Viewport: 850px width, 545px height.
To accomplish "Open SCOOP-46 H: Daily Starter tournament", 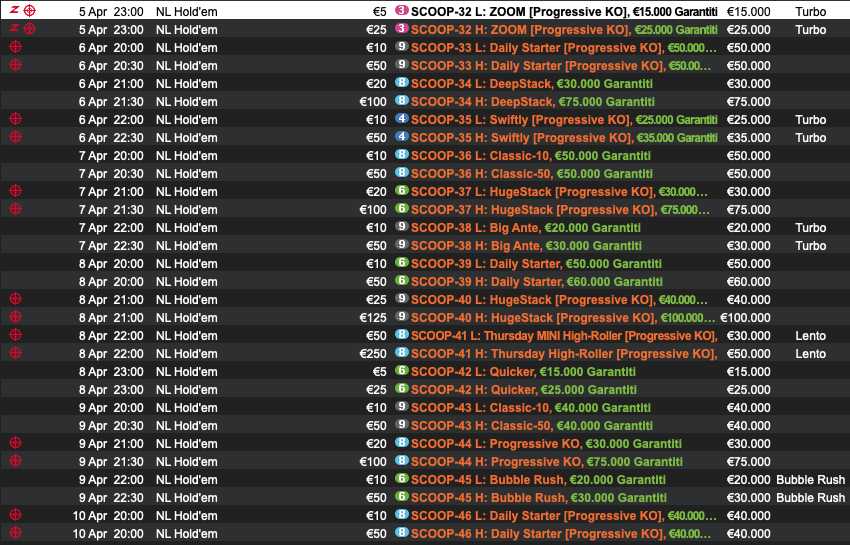I will (x=561, y=534).
